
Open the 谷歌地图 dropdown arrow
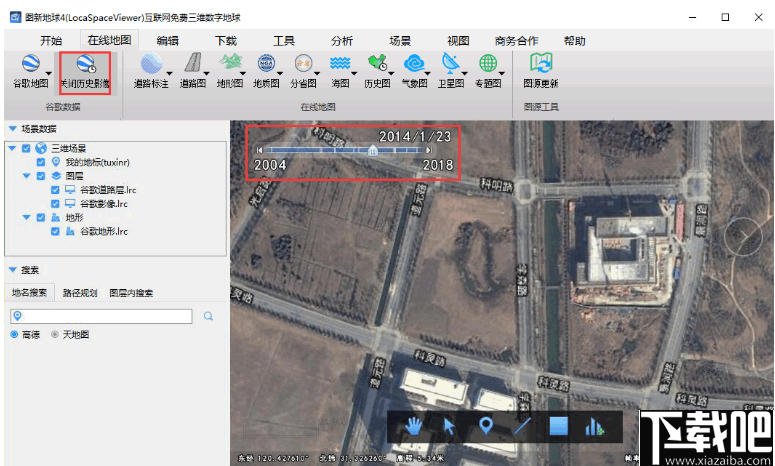click(48, 74)
